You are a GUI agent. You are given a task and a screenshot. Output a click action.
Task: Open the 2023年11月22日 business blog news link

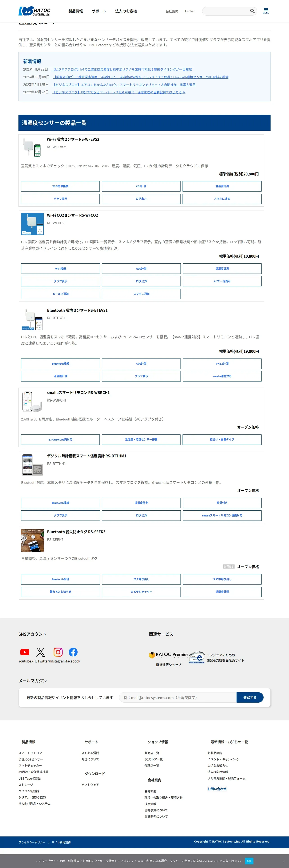[x=122, y=69]
